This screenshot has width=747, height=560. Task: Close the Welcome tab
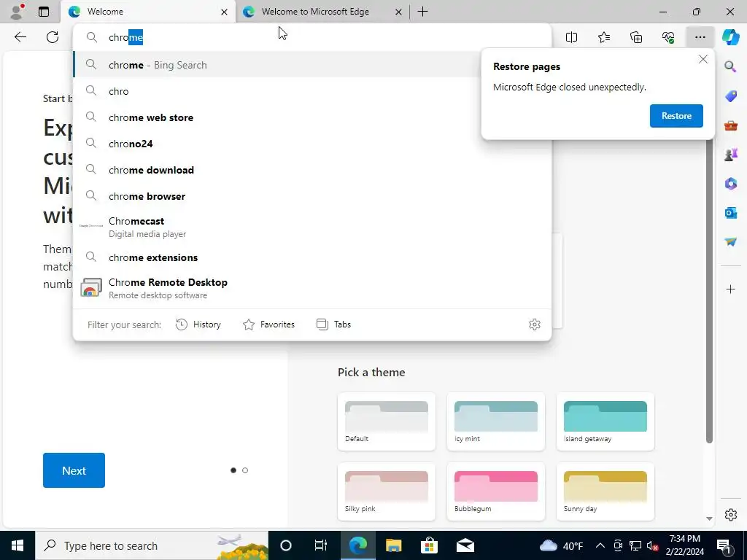(224, 12)
